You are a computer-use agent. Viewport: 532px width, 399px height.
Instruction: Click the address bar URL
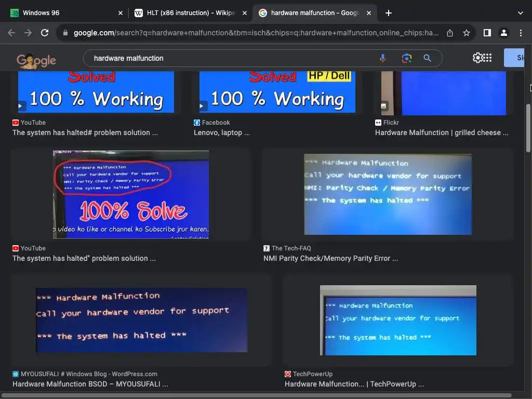pos(256,33)
